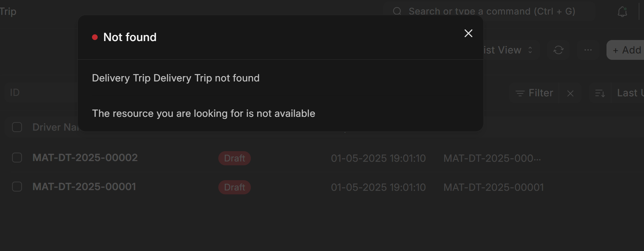Expand the List View switcher dropdown

pyautogui.click(x=510, y=50)
